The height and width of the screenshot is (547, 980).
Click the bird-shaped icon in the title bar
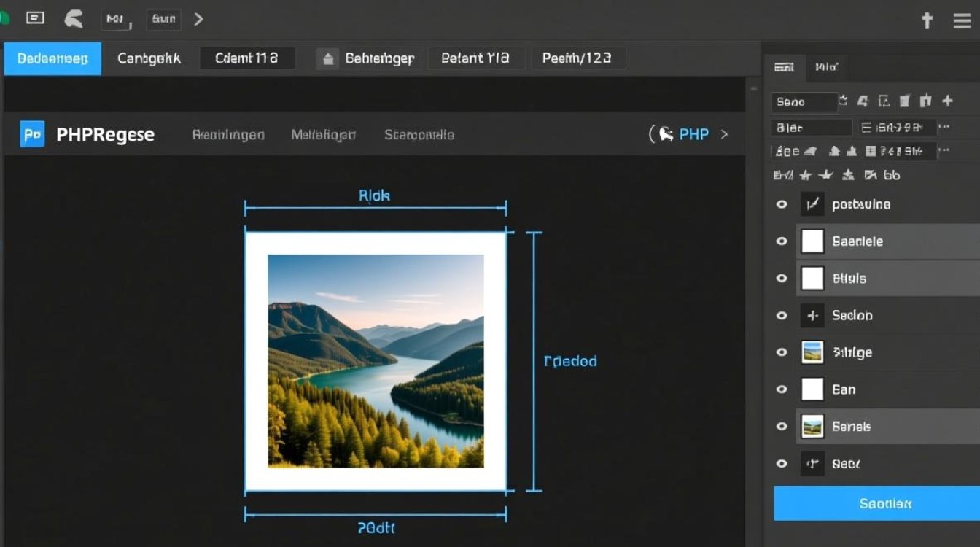click(x=74, y=19)
